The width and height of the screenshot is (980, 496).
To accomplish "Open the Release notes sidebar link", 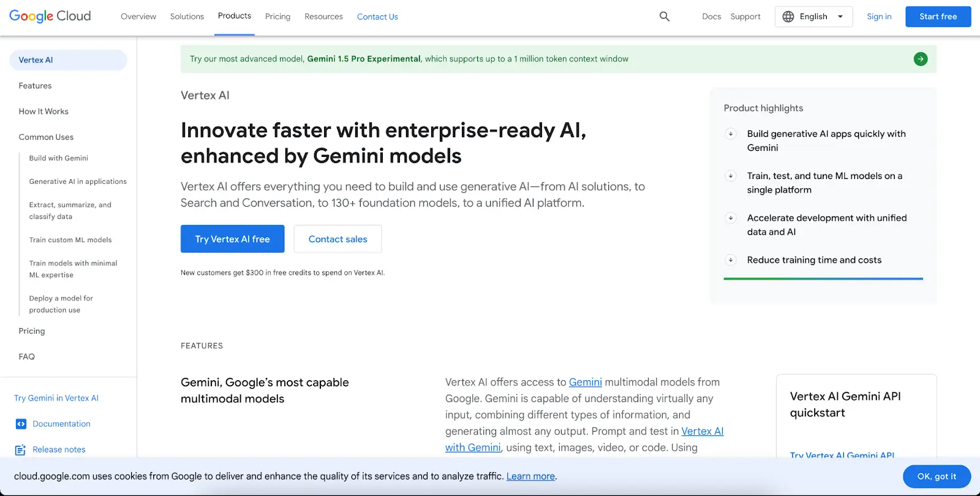I will click(x=59, y=449).
